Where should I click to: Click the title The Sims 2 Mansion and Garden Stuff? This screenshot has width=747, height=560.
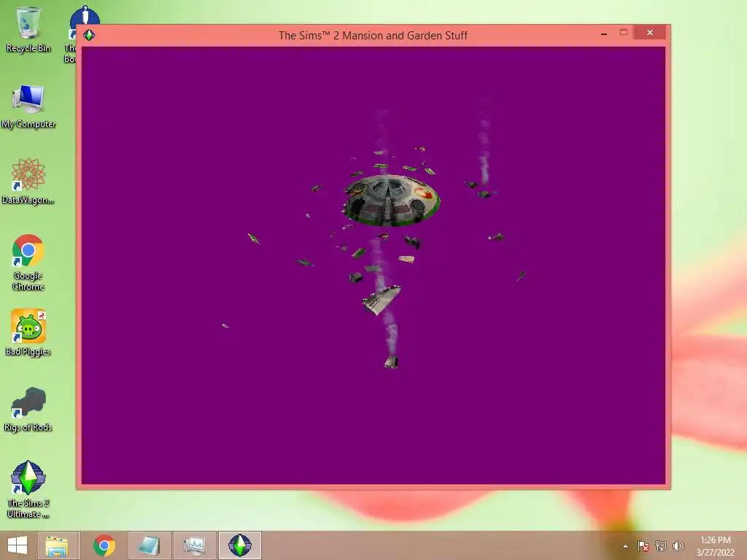pyautogui.click(x=373, y=36)
